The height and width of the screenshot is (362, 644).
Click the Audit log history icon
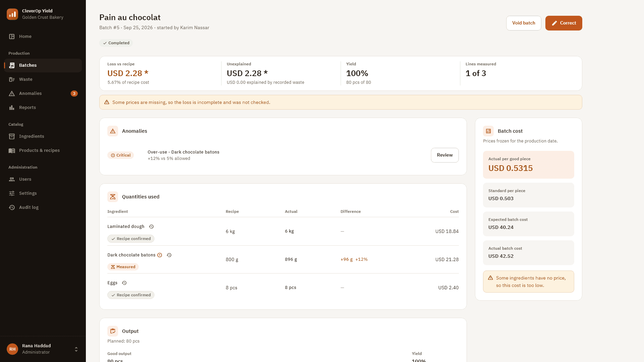pos(12,207)
